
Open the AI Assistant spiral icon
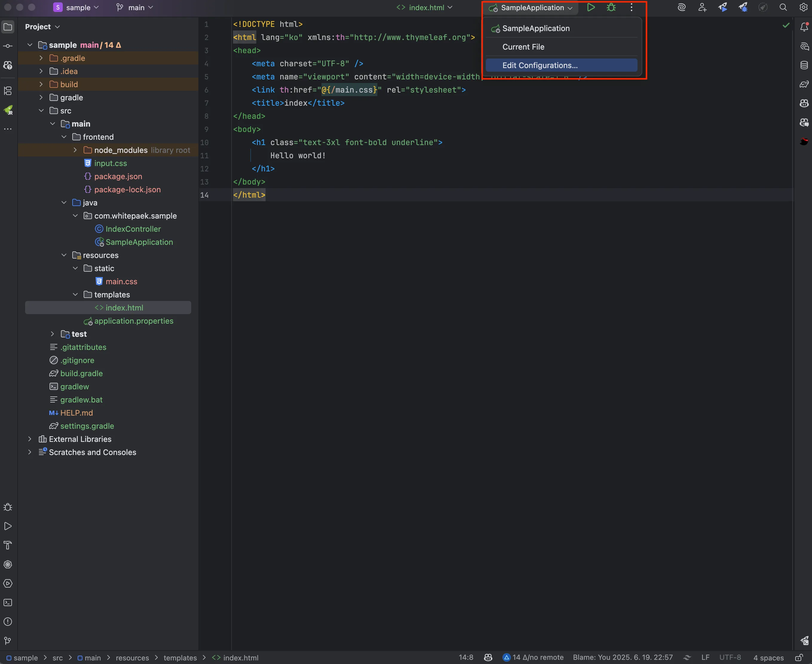681,7
